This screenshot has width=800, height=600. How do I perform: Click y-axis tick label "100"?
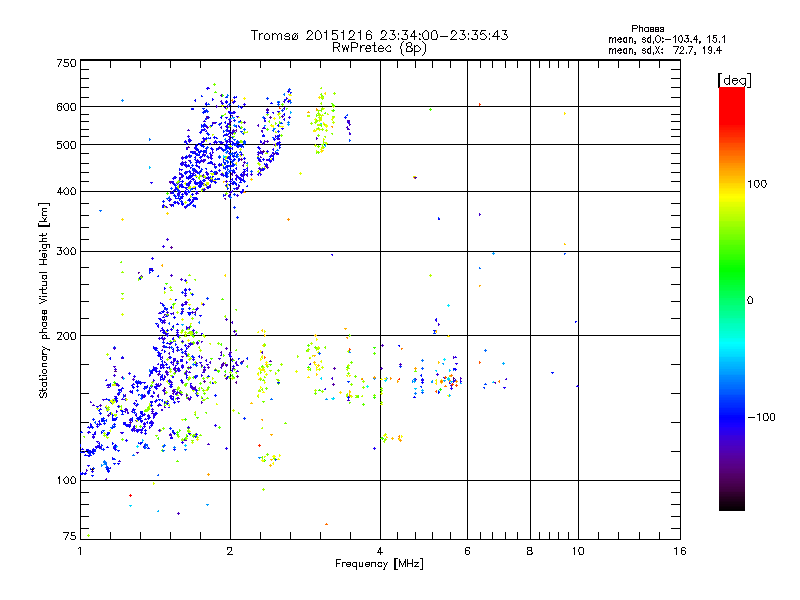pos(66,480)
